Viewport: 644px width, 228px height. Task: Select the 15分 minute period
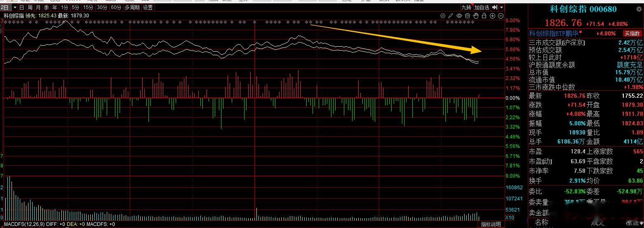pyautogui.click(x=88, y=7)
